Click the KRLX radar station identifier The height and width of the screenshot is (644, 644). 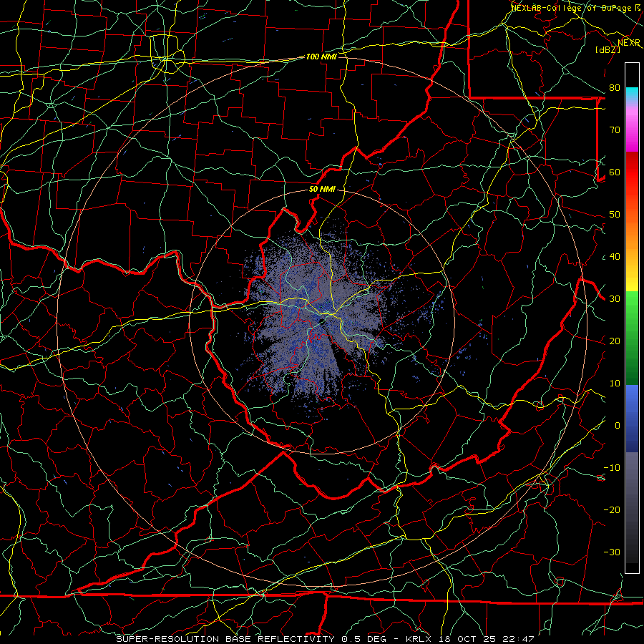click(x=418, y=639)
